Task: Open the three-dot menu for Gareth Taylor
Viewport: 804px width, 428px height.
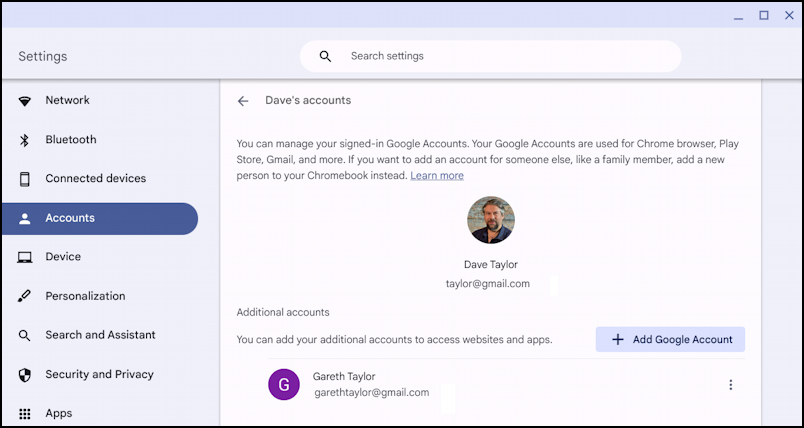Action: (x=731, y=385)
